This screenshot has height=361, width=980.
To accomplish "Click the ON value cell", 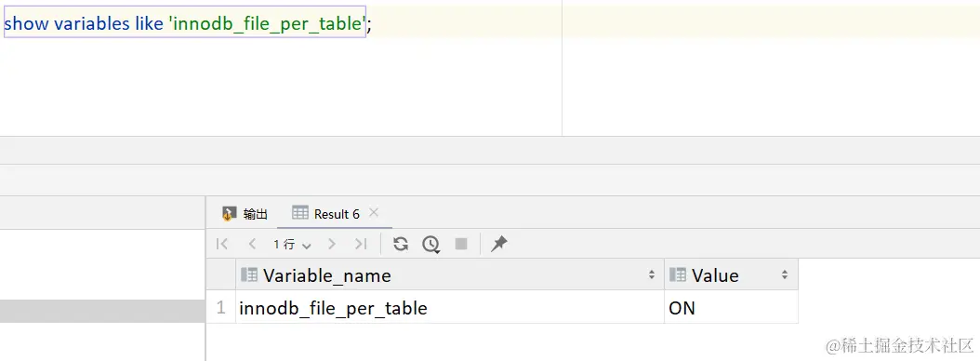I will pos(731,307).
